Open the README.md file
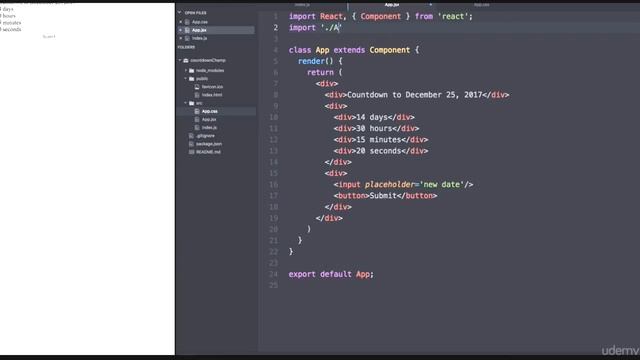 (x=208, y=152)
